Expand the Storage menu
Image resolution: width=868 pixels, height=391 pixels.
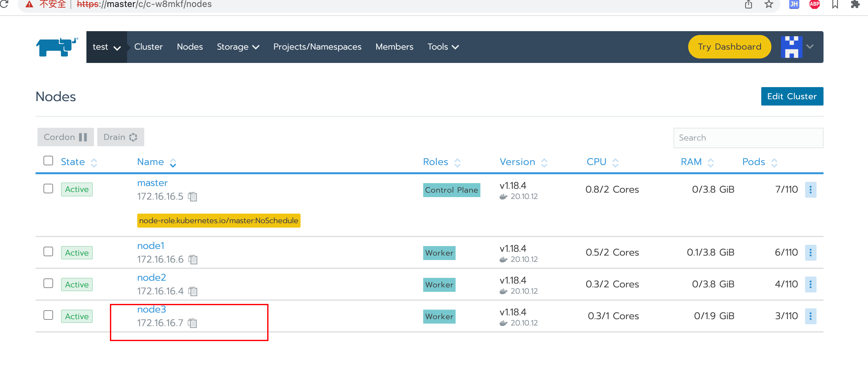click(238, 47)
